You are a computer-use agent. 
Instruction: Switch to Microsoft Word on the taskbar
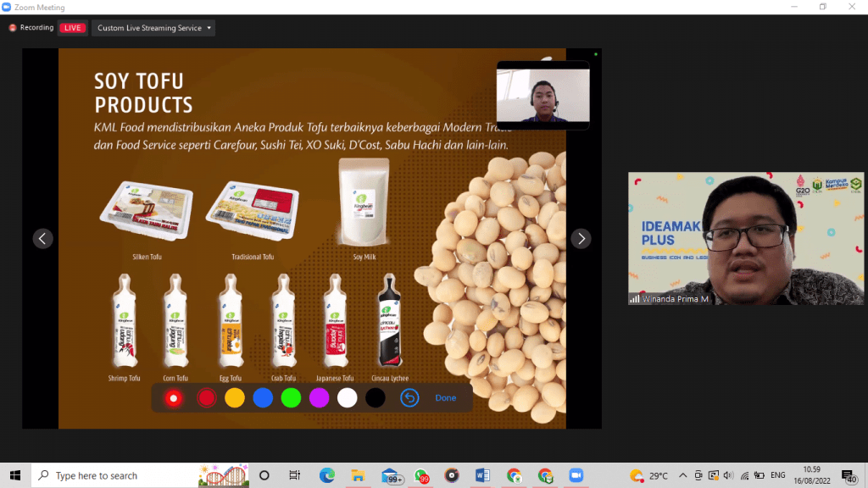tap(482, 475)
